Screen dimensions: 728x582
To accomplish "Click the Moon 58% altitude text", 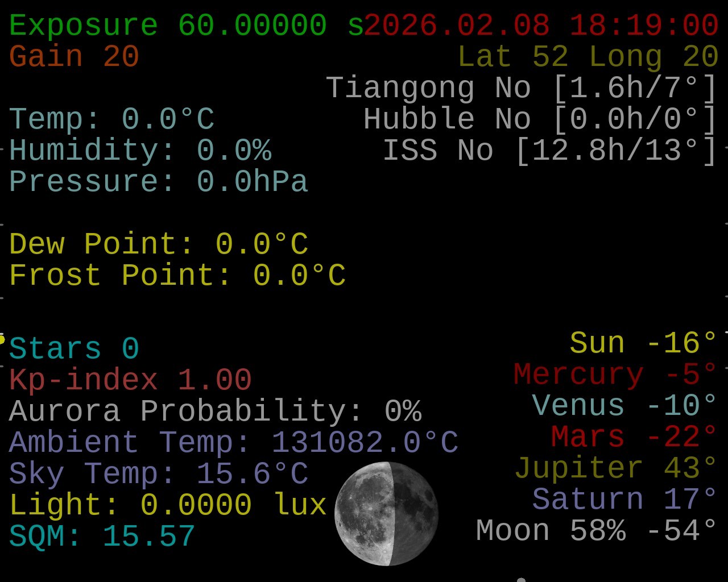I will pyautogui.click(x=596, y=531).
